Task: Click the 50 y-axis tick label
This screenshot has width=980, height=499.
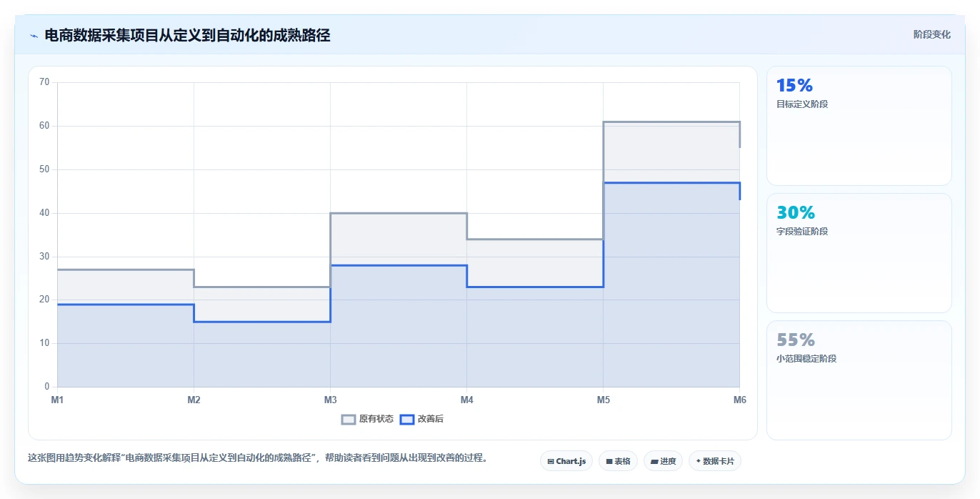Action: (44, 169)
